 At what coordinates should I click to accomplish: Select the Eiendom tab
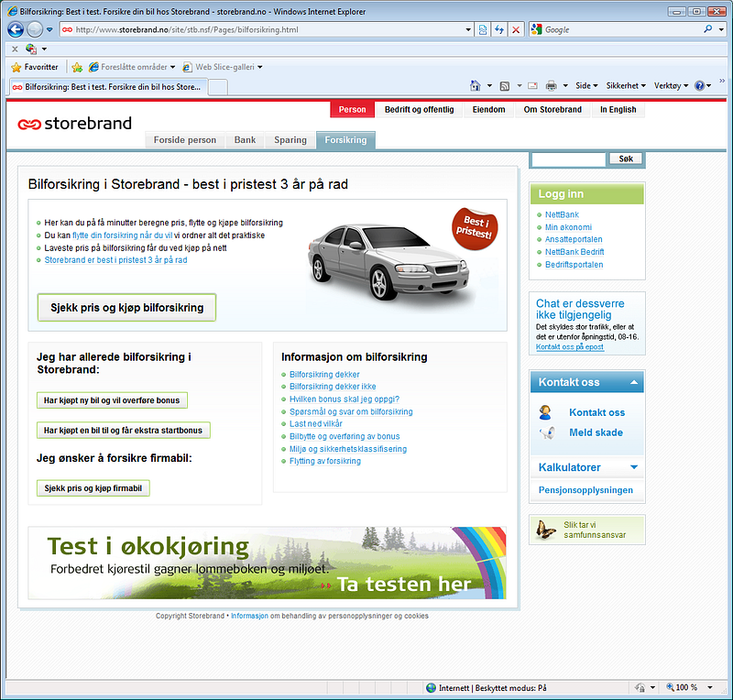pyautogui.click(x=488, y=109)
